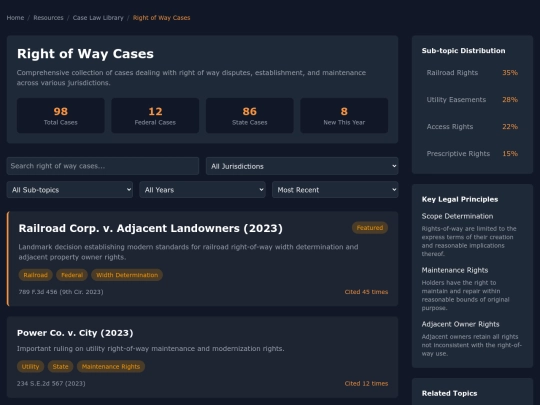Select the 8 New This Year stat card
This screenshot has height=405, width=540.
point(344,116)
